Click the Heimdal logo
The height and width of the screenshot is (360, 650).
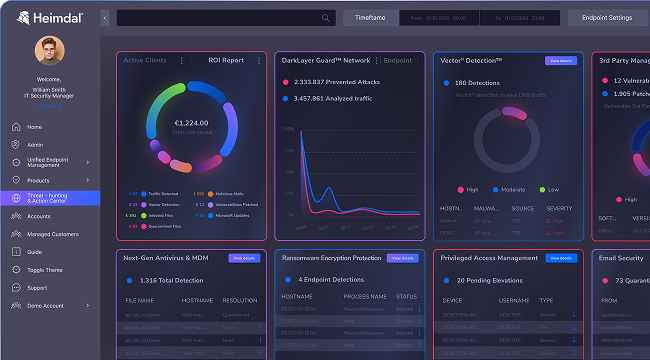50,18
